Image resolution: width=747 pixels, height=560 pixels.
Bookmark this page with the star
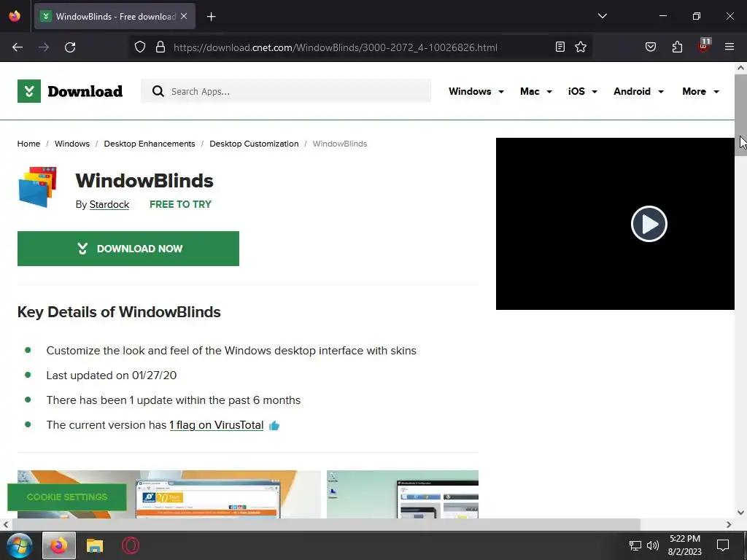coord(580,47)
